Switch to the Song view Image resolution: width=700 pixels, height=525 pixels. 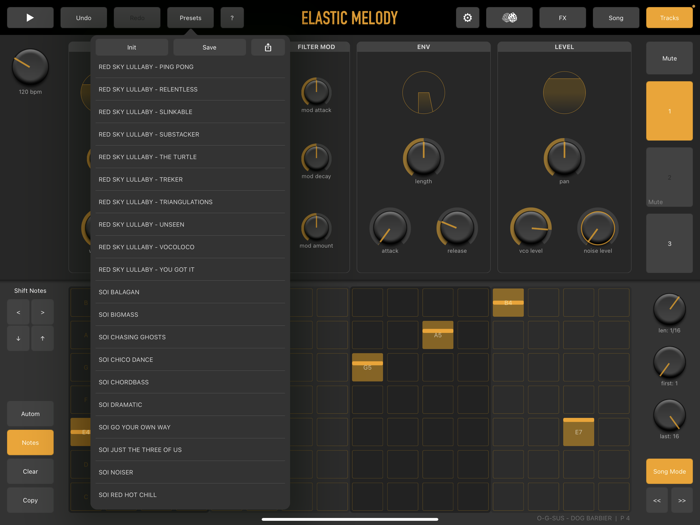616,18
